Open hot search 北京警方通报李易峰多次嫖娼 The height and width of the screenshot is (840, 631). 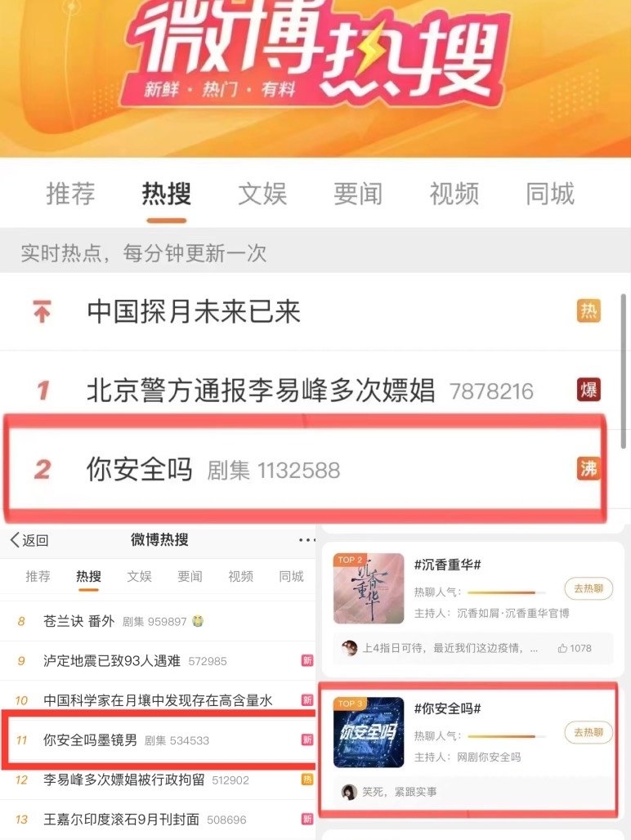point(261,390)
